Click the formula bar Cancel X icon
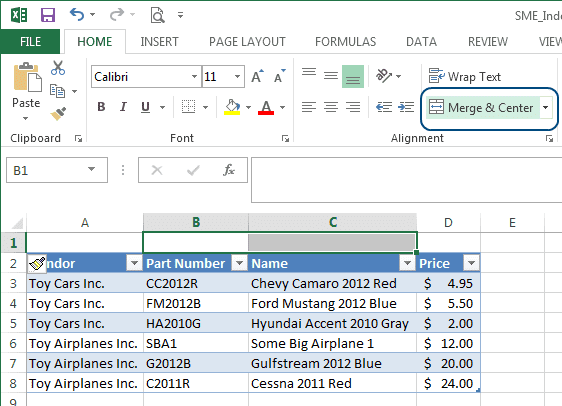This screenshot has width=562, height=406. pos(157,170)
